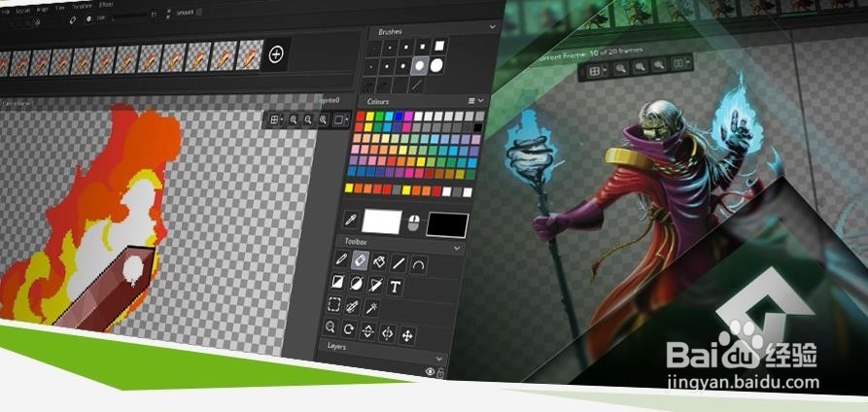868x412 pixels.
Task: Select the Polygon tool in Toolbox
Action: click(x=376, y=286)
